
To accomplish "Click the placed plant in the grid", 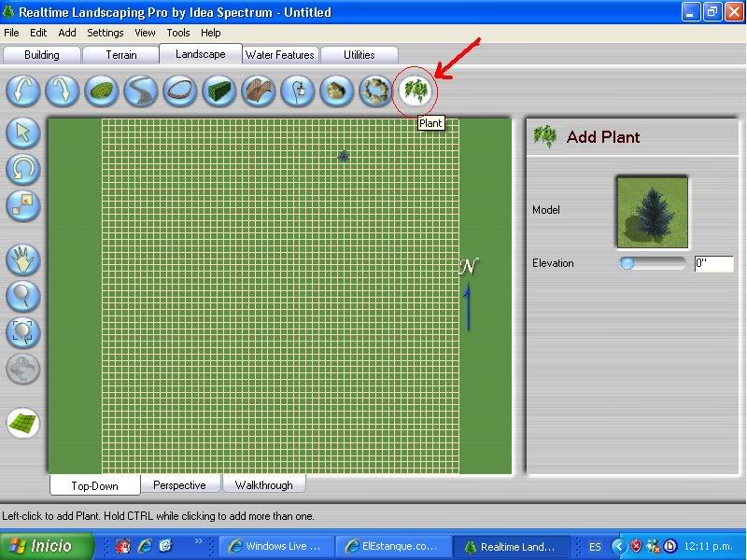I will [343, 156].
